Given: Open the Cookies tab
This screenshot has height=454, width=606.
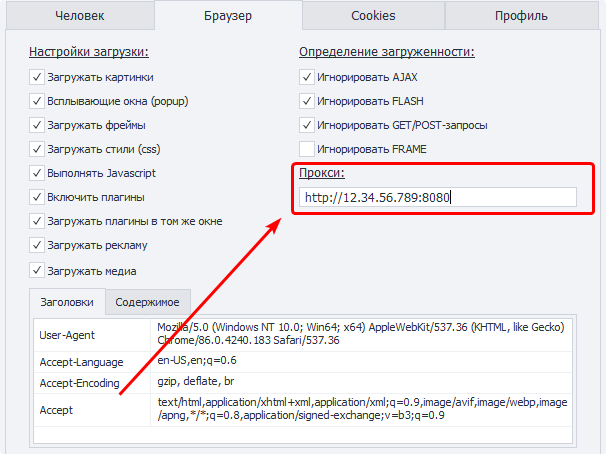Looking at the screenshot, I should [x=373, y=16].
